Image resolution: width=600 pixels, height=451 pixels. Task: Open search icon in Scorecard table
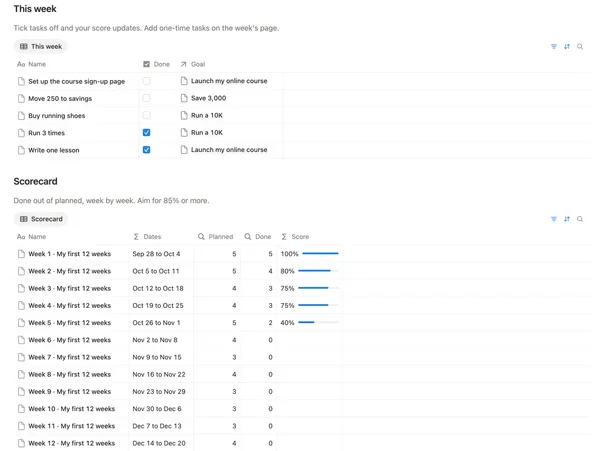580,219
